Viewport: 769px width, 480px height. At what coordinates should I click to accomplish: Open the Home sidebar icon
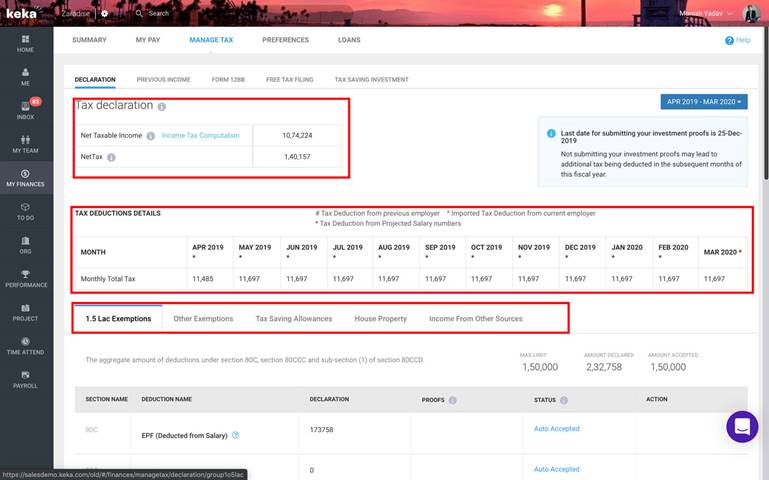click(x=26, y=39)
